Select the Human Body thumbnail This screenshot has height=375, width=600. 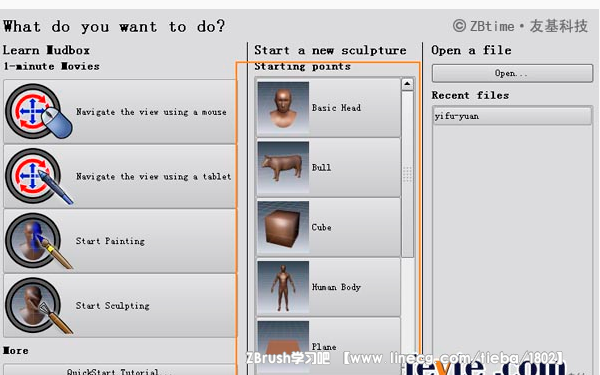click(x=283, y=287)
